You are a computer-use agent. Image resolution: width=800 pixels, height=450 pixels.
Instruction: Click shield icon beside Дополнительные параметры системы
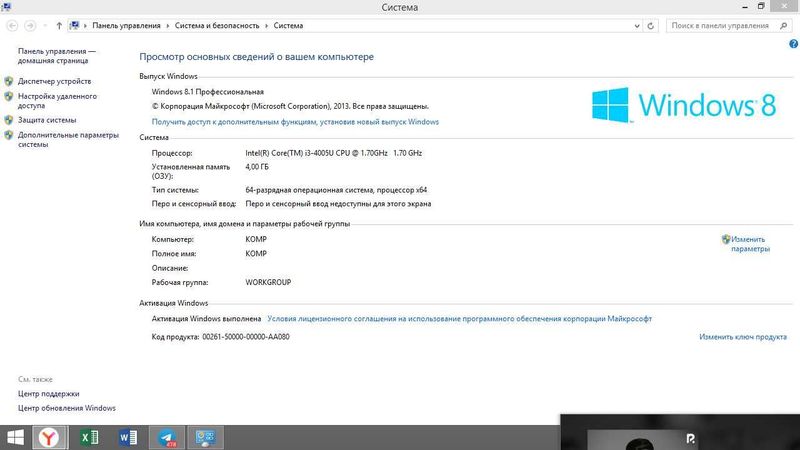point(9,135)
